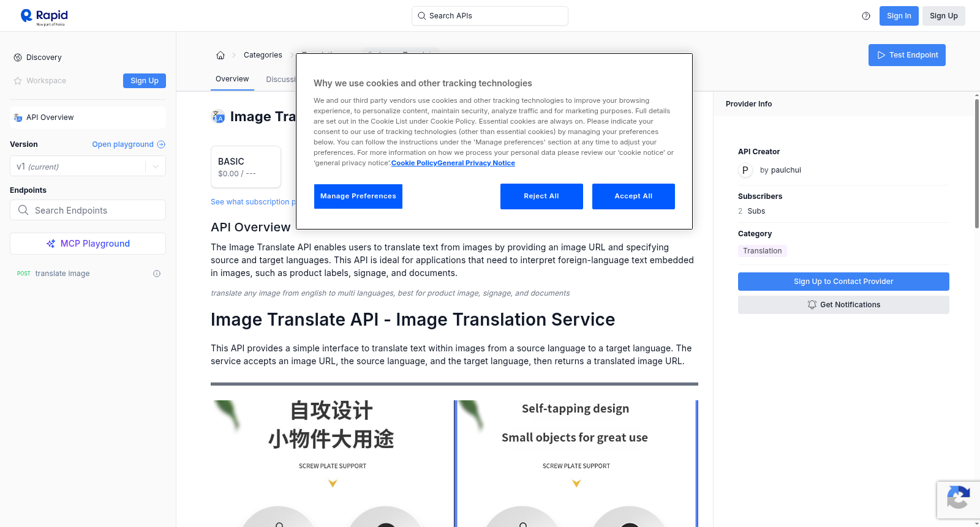The width and height of the screenshot is (980, 527).
Task: Click the paulchui avatar P icon
Action: click(x=745, y=170)
